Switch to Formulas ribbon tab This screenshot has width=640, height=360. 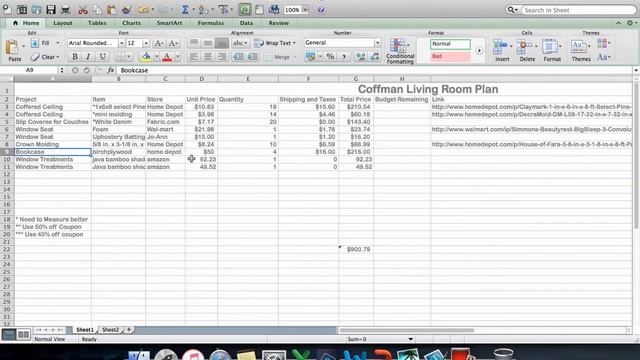211,23
